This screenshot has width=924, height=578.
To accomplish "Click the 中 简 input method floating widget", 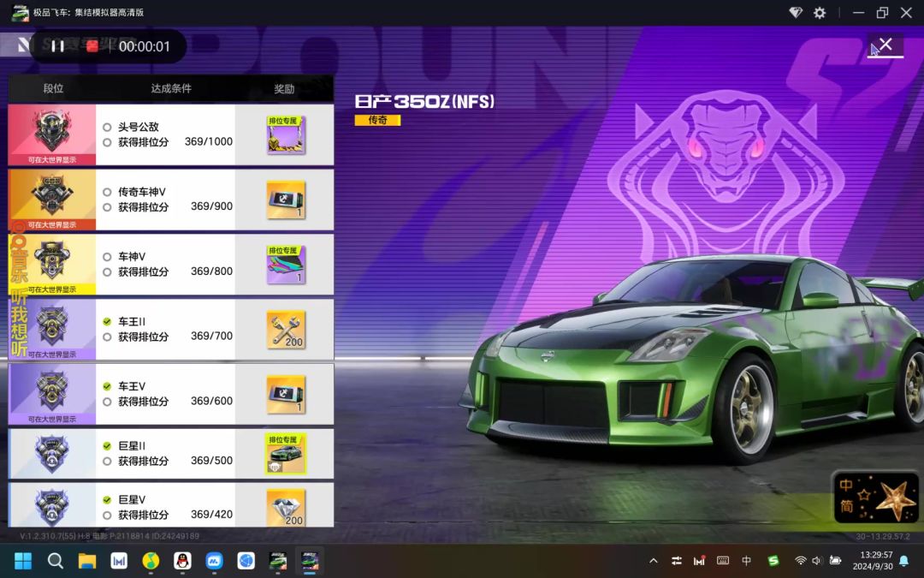I will (x=876, y=496).
